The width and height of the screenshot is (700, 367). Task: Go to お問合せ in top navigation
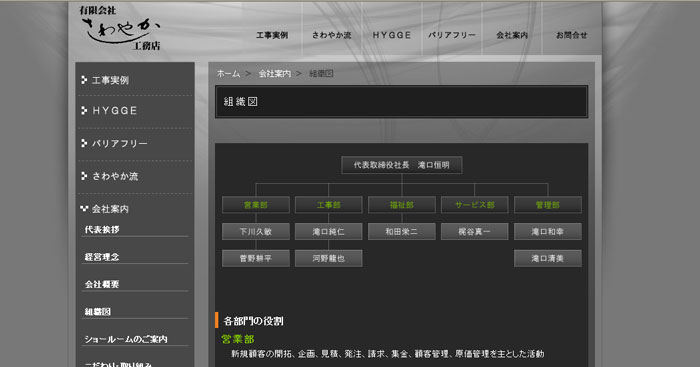tap(571, 35)
